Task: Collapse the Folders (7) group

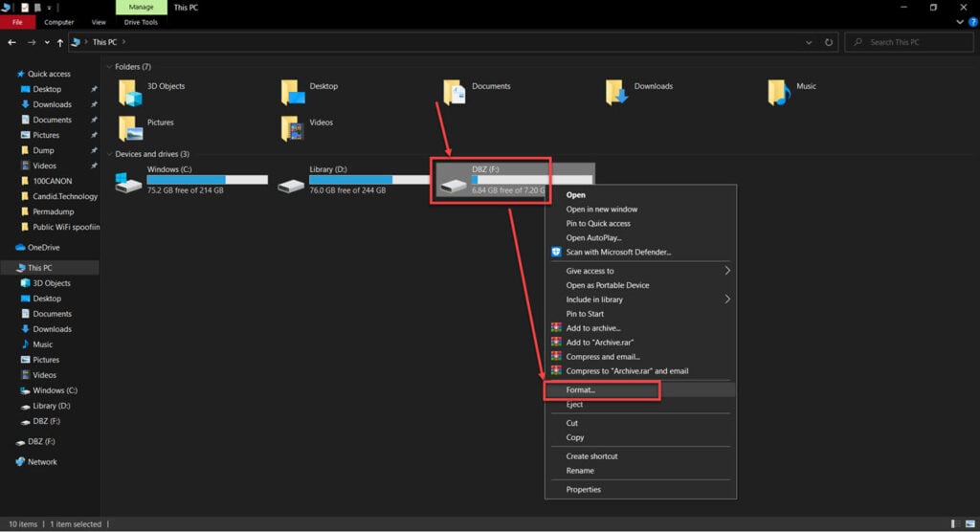Action: click(109, 67)
